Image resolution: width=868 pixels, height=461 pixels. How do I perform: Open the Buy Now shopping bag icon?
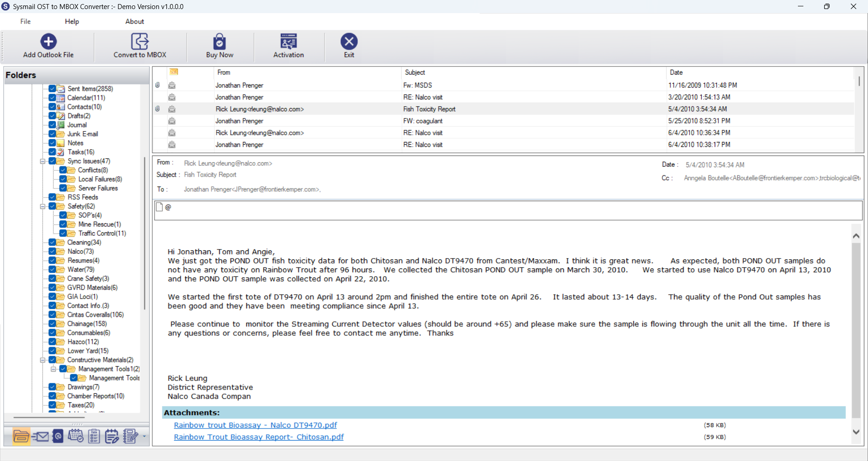tap(220, 42)
